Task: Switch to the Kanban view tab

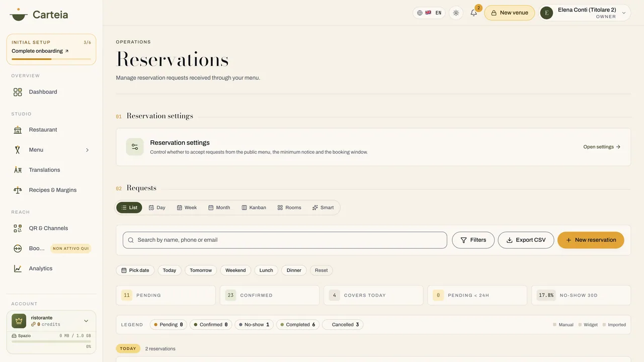Action: [x=254, y=208]
